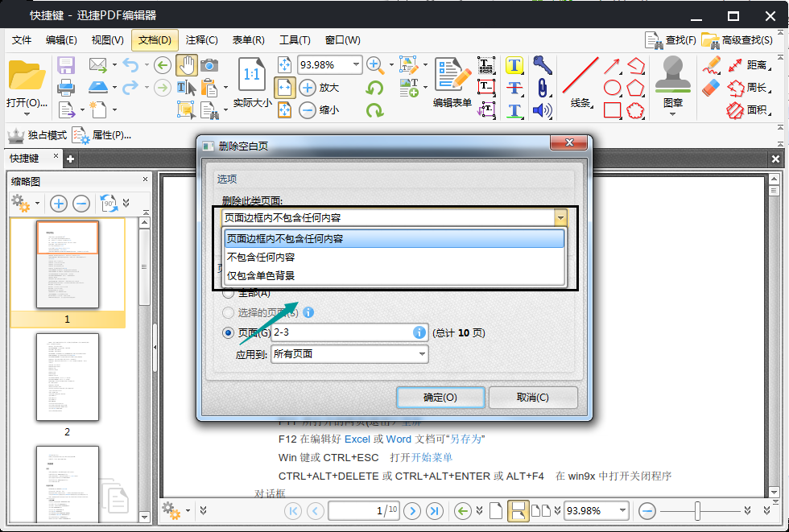Open the 工具(T) menu
This screenshot has height=532, width=789.
[x=295, y=40]
